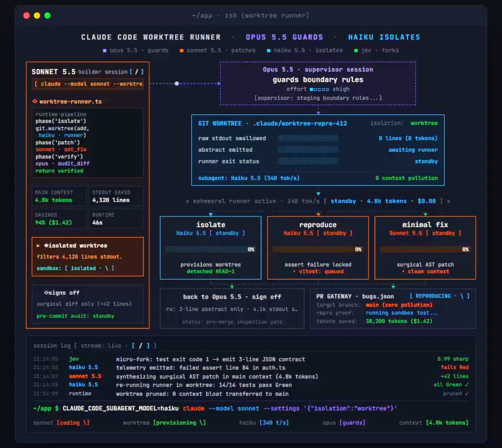The image size is (502, 448).
Task: Click the sonnet · ast_fix code line
Action: click(61, 149)
